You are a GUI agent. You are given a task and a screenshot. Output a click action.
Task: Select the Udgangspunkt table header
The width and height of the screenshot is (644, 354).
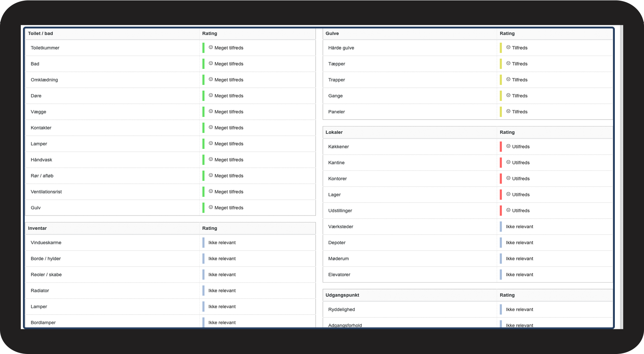pyautogui.click(x=342, y=295)
